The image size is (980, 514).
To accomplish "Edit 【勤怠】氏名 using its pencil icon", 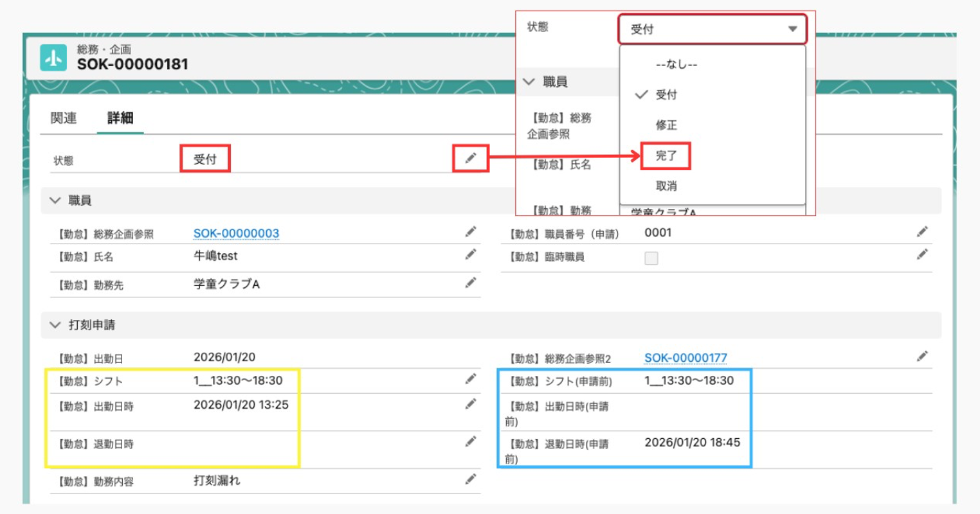I will coord(471,255).
